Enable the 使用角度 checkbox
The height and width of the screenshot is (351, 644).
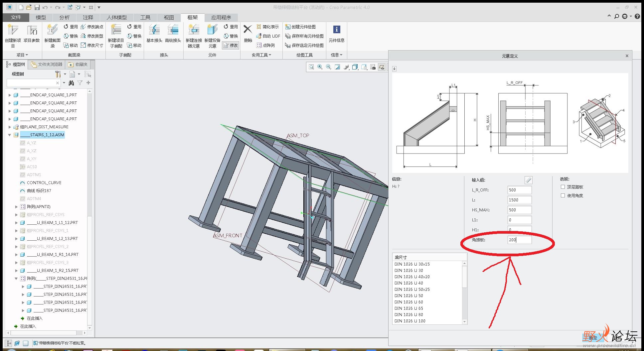(x=563, y=195)
